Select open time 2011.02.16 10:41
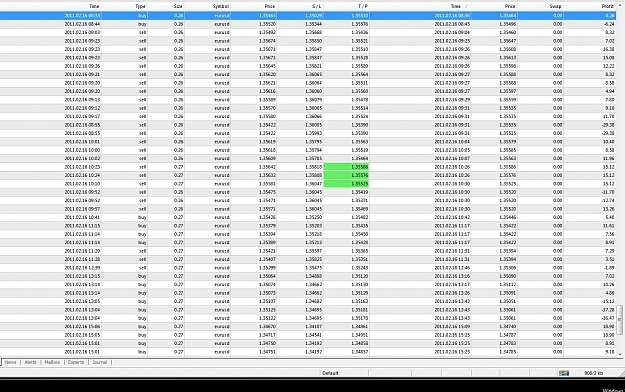The height and width of the screenshot is (392, 625). pos(83,217)
